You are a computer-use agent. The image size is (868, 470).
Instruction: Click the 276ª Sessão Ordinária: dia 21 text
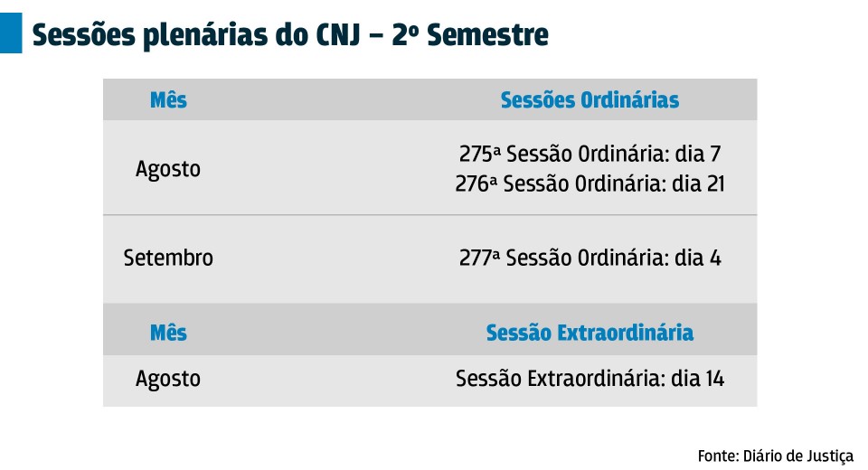tap(590, 183)
